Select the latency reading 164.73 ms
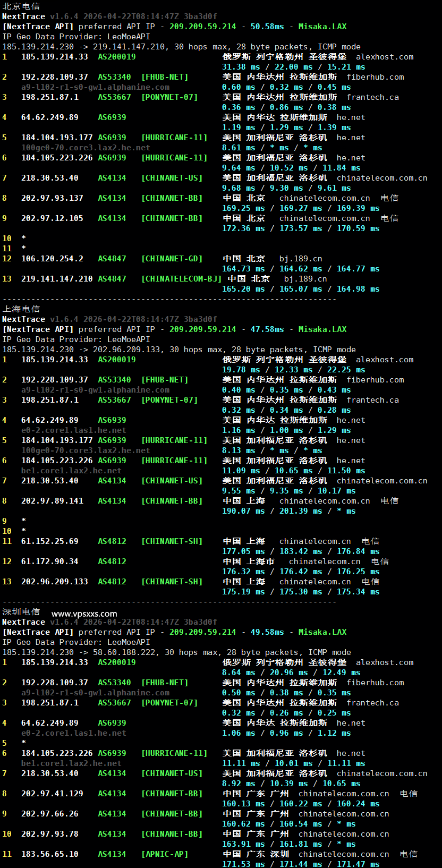The height and width of the screenshot is (868, 442). pyautogui.click(x=243, y=269)
